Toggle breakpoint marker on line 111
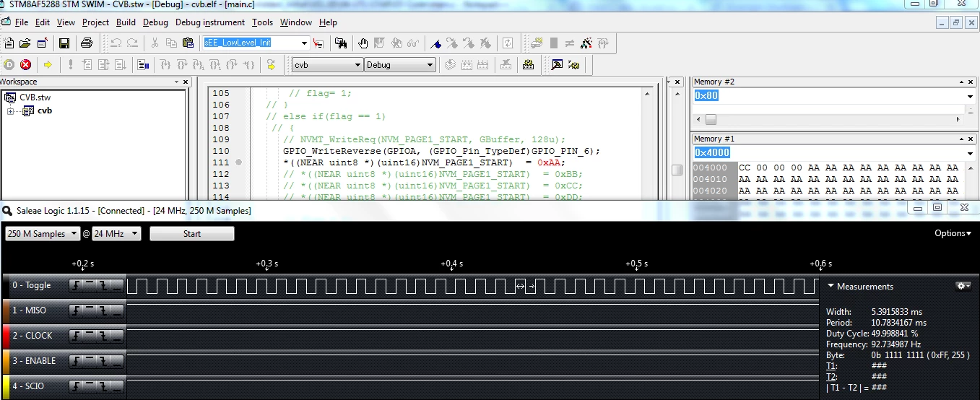This screenshot has height=400, width=980. (239, 162)
